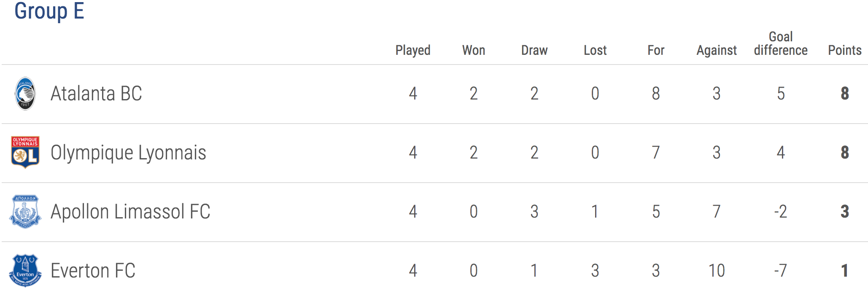Open the Everton FC team name link
This screenshot has height=291, width=868.
(x=93, y=271)
